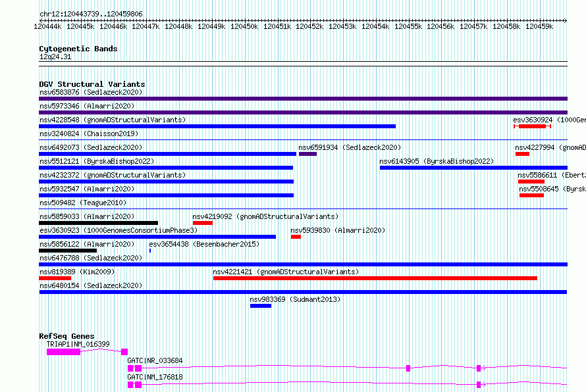
Task: Click the nsv5512121 (ByrskaBishop2022) label
Action: pos(97,161)
